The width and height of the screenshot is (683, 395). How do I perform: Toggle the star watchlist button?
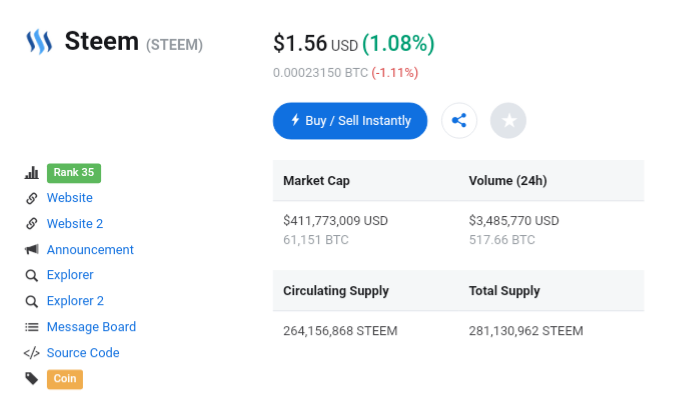pos(508,121)
